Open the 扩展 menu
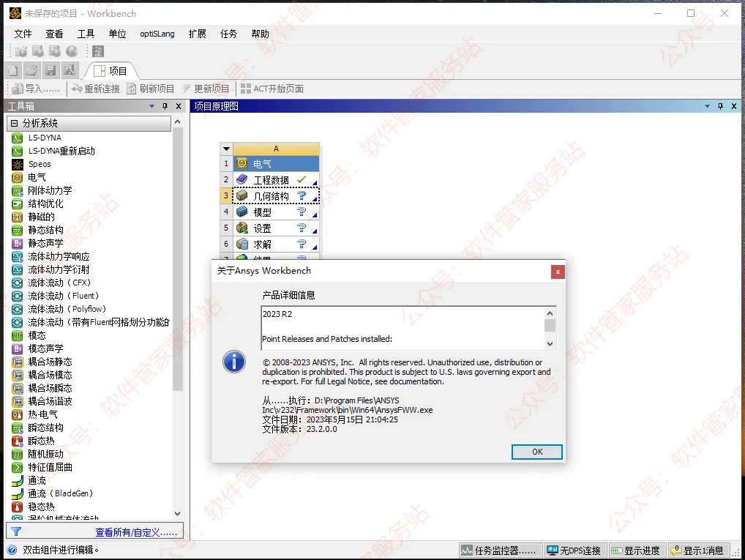Image resolution: width=745 pixels, height=560 pixels. [x=197, y=34]
